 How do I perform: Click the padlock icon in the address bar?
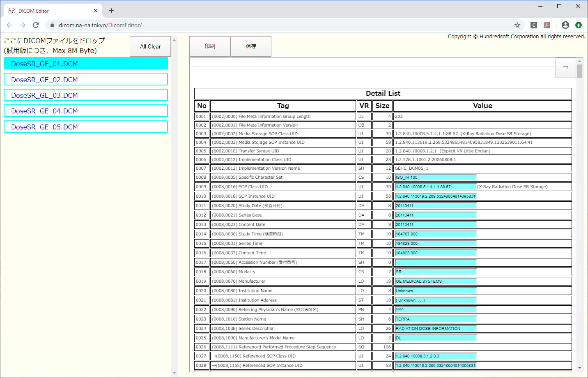pos(52,25)
